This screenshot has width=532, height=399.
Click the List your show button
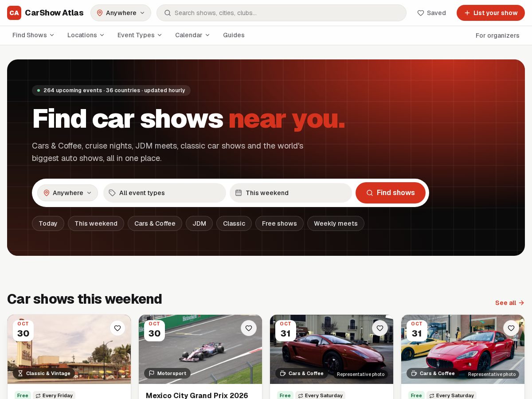(491, 13)
